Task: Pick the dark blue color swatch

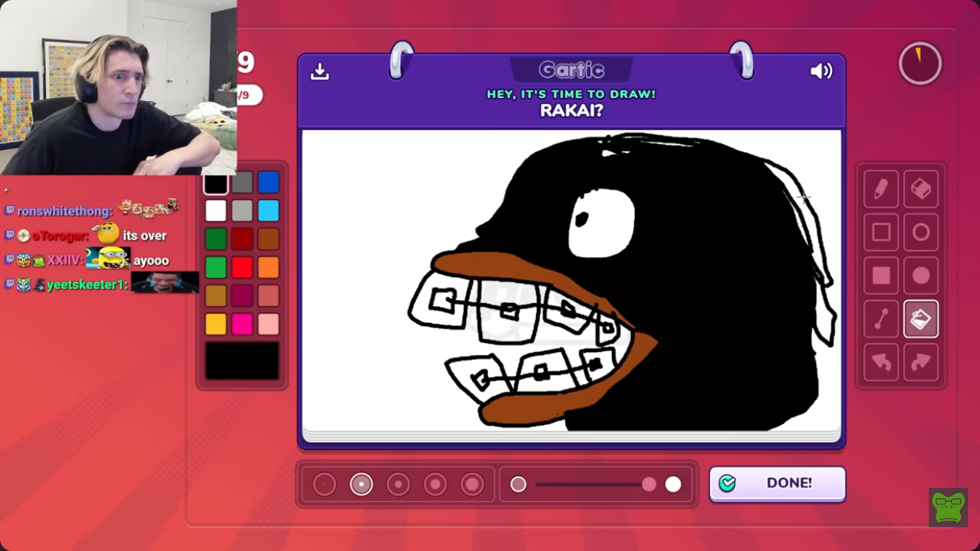Action: [x=268, y=183]
